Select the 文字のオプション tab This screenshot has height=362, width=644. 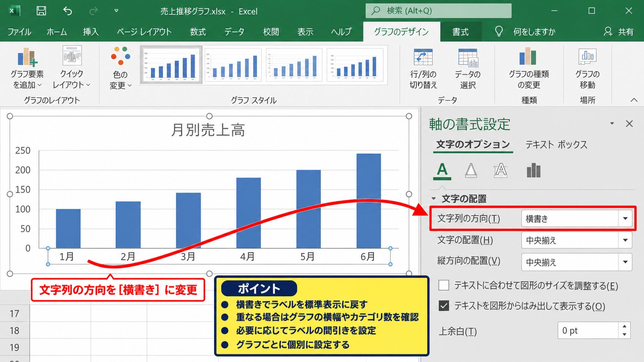tap(473, 145)
